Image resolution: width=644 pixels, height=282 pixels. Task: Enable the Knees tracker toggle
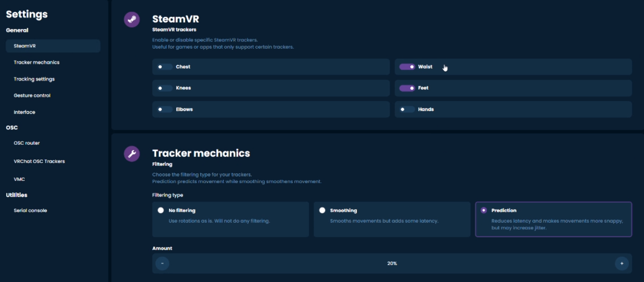[x=164, y=88]
